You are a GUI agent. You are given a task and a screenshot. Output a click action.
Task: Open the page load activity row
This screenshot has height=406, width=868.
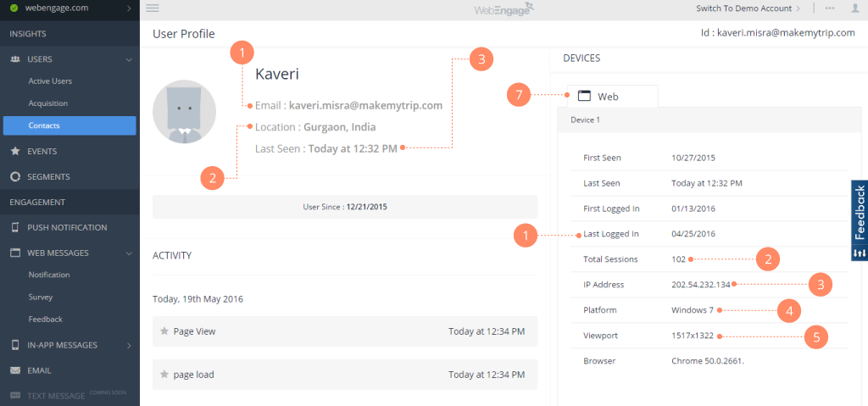click(x=345, y=375)
